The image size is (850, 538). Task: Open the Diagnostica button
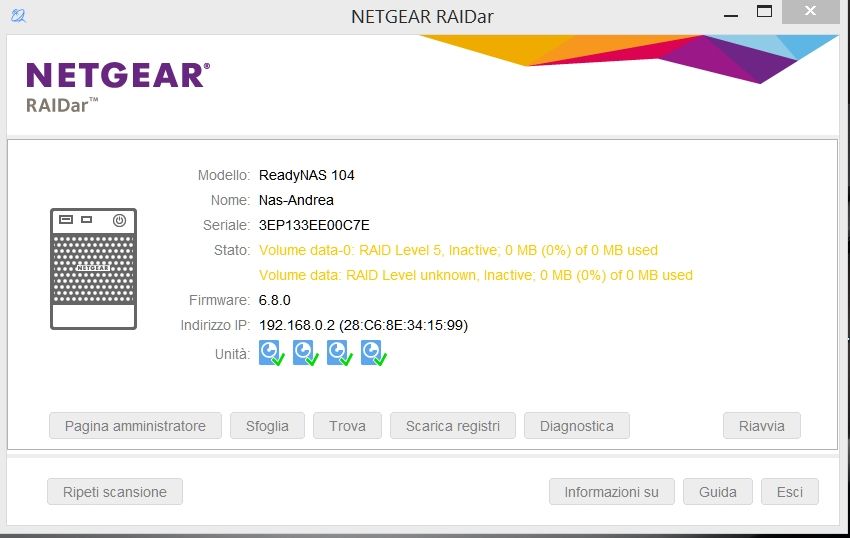click(x=577, y=426)
